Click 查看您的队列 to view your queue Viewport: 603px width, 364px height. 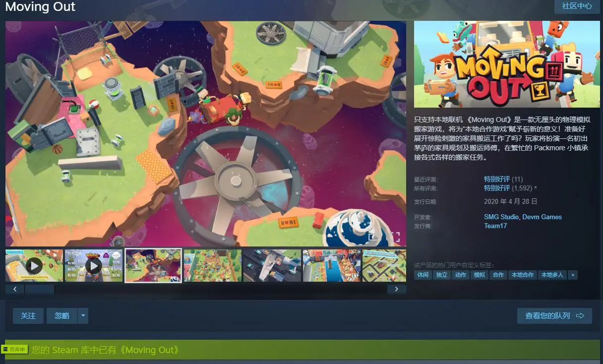tap(554, 316)
